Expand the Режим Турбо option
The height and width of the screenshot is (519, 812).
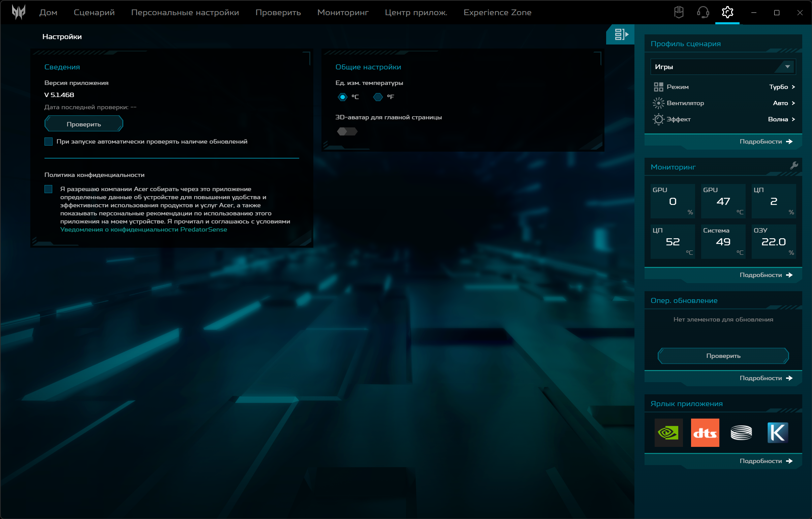(782, 87)
